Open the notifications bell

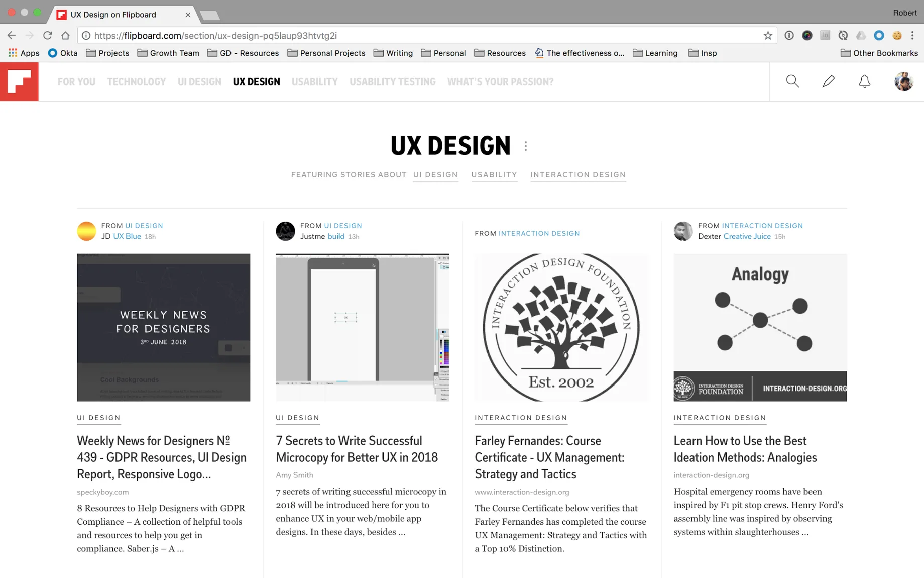coord(864,81)
